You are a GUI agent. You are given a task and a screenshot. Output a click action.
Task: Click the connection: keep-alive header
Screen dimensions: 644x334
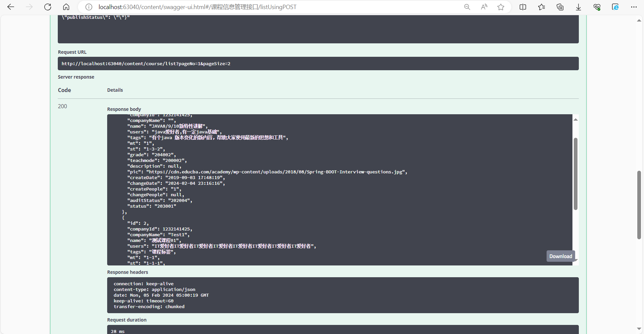point(143,284)
